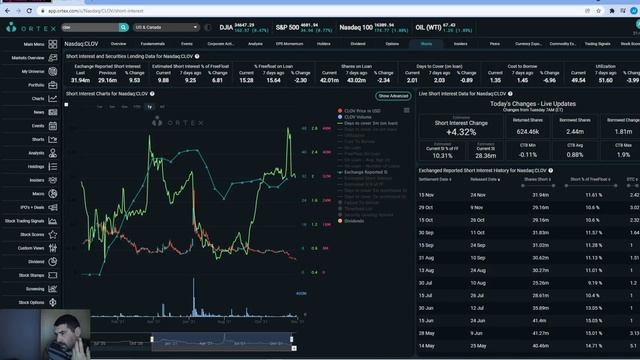
Task: Open Charts sidebar icon
Action: click(x=53, y=98)
